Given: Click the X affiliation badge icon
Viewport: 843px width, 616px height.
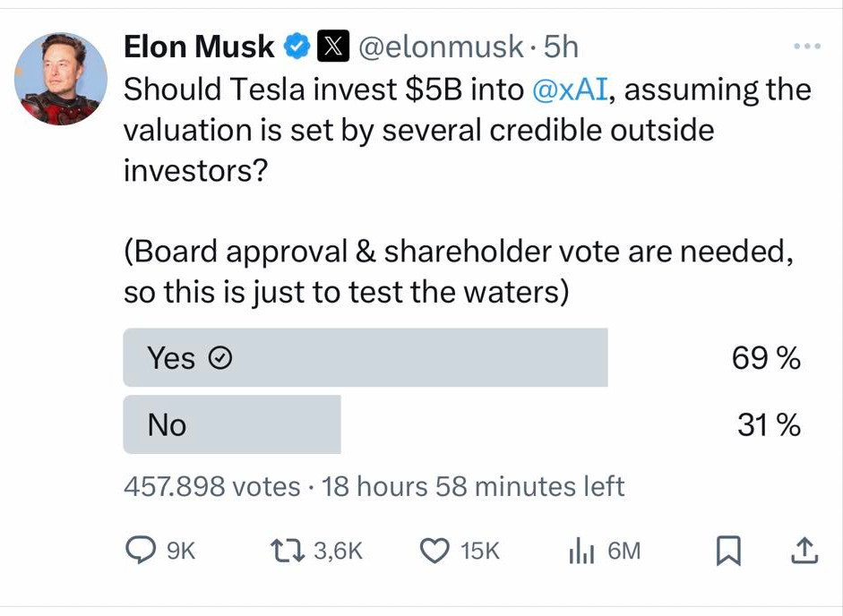Looking at the screenshot, I should pos(332,47).
